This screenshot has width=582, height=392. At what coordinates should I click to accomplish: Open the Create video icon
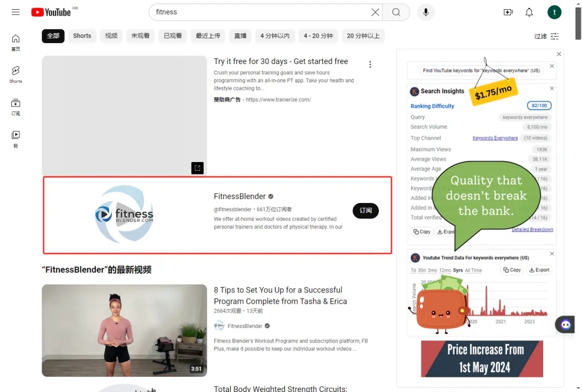point(508,12)
